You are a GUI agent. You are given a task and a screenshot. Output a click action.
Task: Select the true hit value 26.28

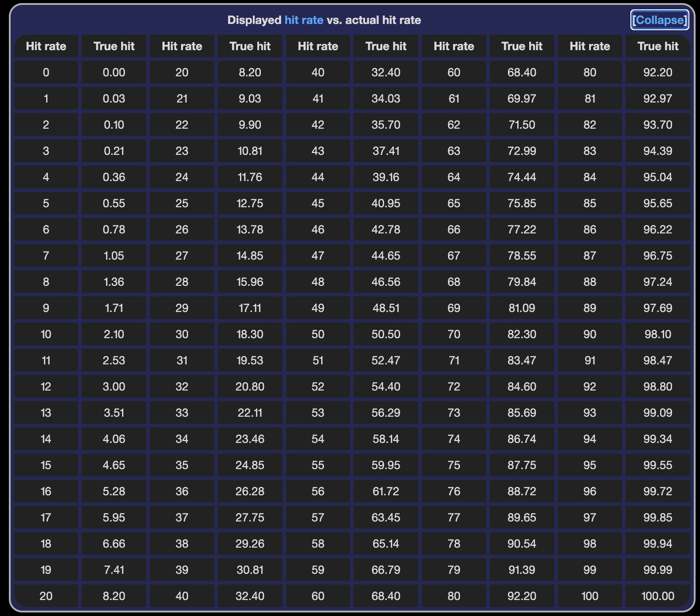(x=250, y=491)
